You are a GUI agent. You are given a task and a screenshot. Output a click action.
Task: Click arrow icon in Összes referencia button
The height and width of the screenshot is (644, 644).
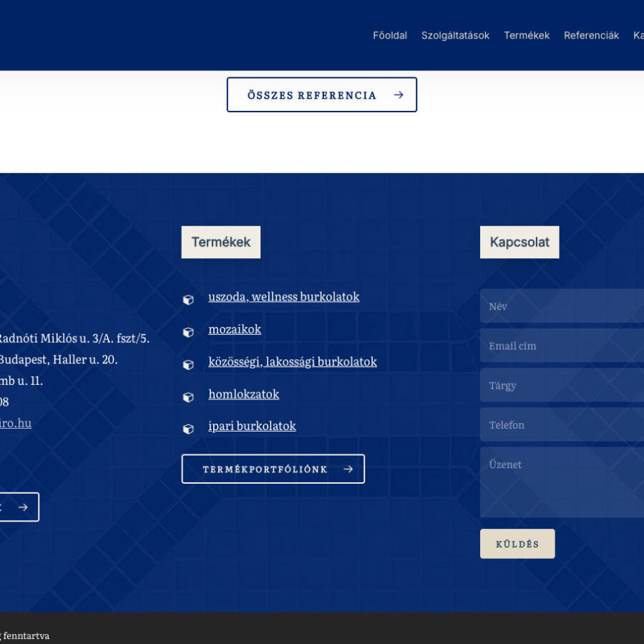[399, 95]
